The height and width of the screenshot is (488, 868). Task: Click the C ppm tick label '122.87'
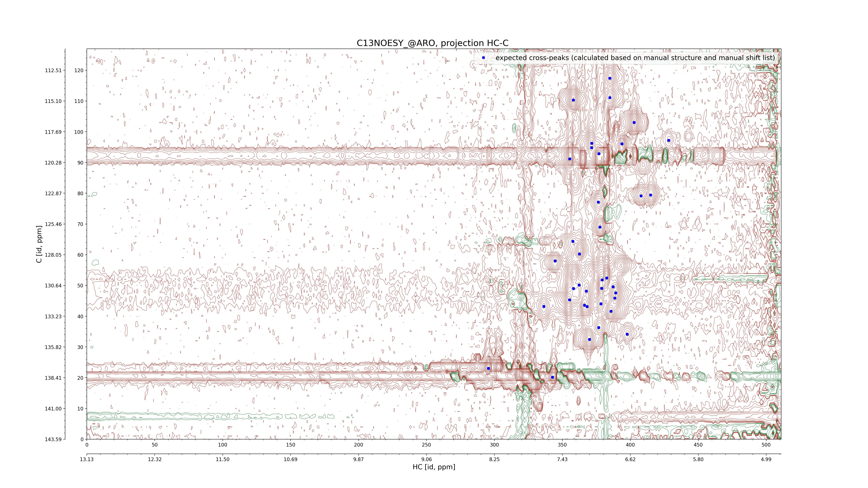click(53, 193)
